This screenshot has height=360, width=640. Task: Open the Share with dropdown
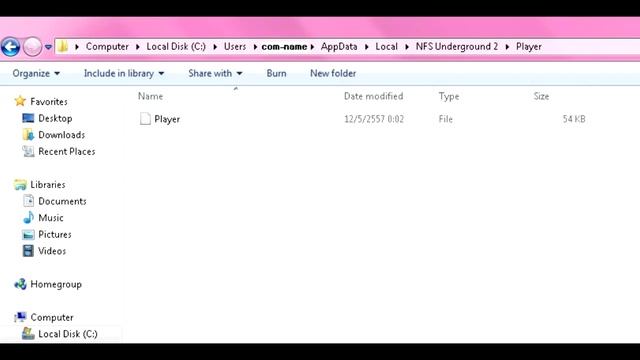tap(215, 73)
